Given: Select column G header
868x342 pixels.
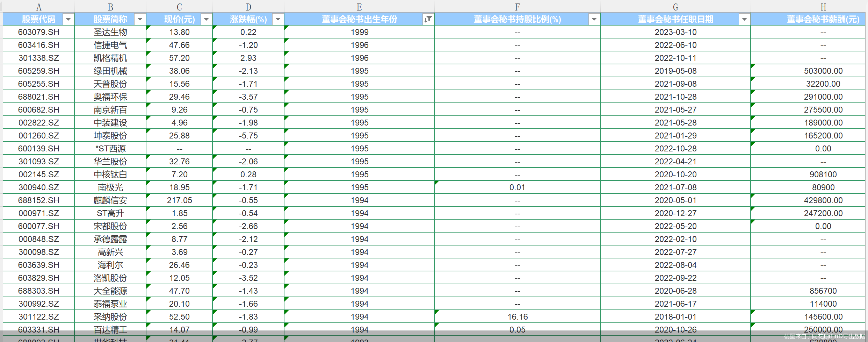Looking at the screenshot, I should [x=675, y=7].
